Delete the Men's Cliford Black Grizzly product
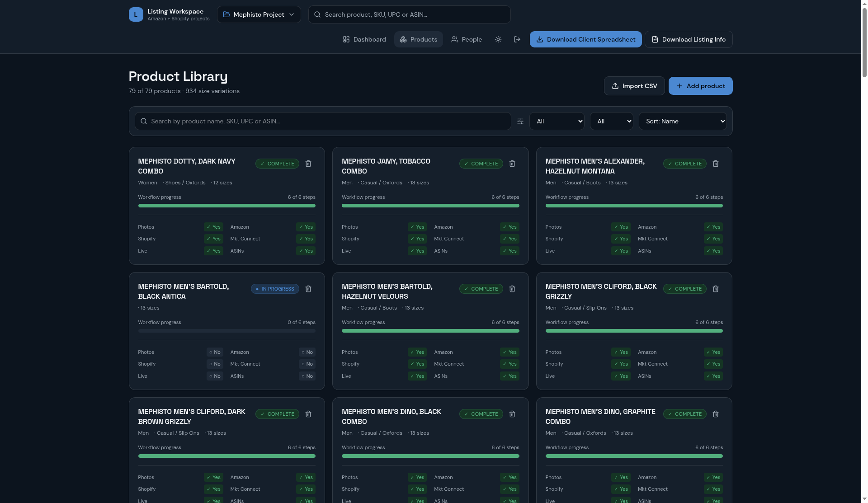This screenshot has width=868, height=503. pyautogui.click(x=716, y=289)
